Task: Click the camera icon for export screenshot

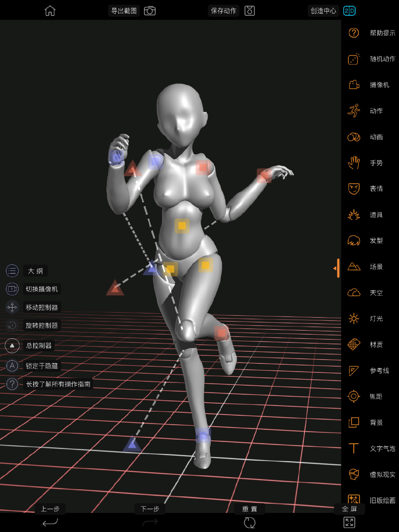Action: (x=150, y=11)
